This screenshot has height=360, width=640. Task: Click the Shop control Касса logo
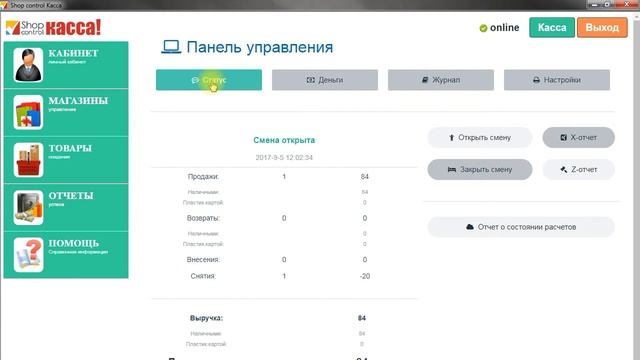(53, 28)
